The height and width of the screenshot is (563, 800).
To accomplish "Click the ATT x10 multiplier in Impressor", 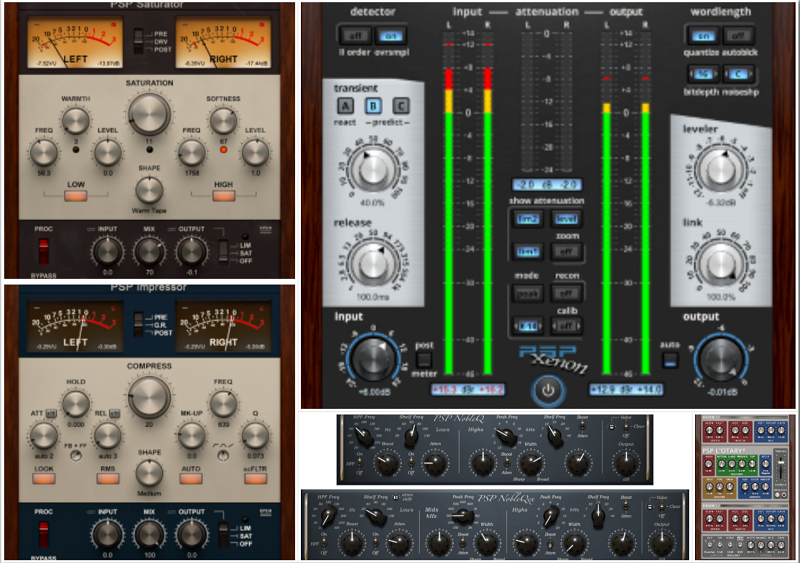I will coord(51,413).
